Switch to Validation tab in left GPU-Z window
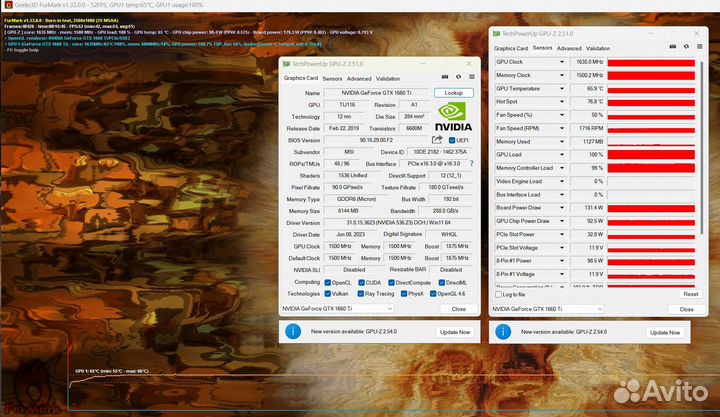This screenshot has height=417, width=720. click(388, 79)
